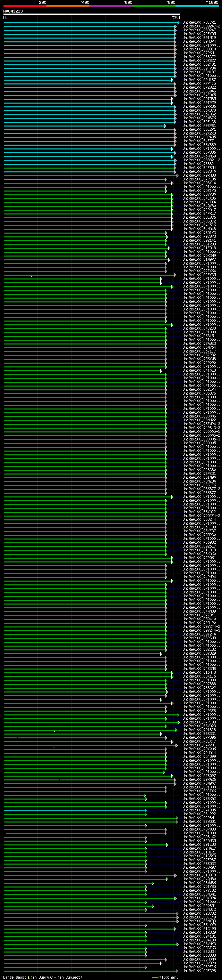Image resolution: width=222 pixels, height=980 pixels.
Task: Click hit label UniRef100_A9U1S7
Action: click(199, 80)
